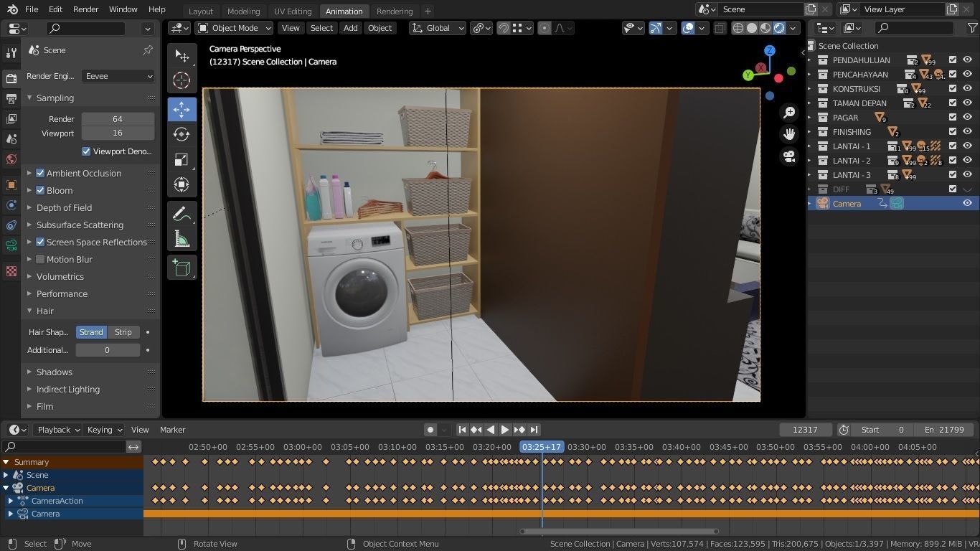Open the Render menu

[x=85, y=9]
